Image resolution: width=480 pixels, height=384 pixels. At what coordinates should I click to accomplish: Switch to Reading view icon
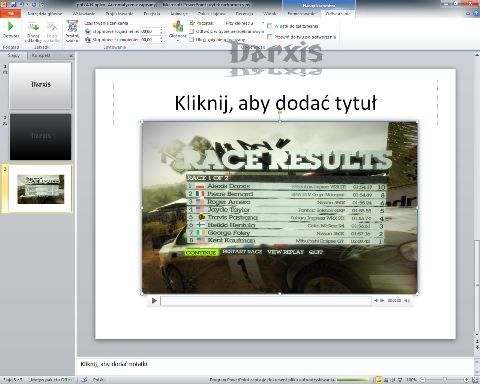click(393, 380)
